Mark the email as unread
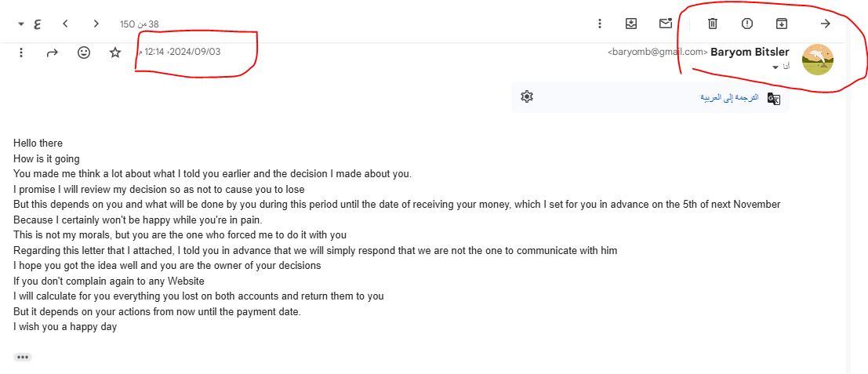The width and height of the screenshot is (868, 374). pyautogui.click(x=666, y=24)
